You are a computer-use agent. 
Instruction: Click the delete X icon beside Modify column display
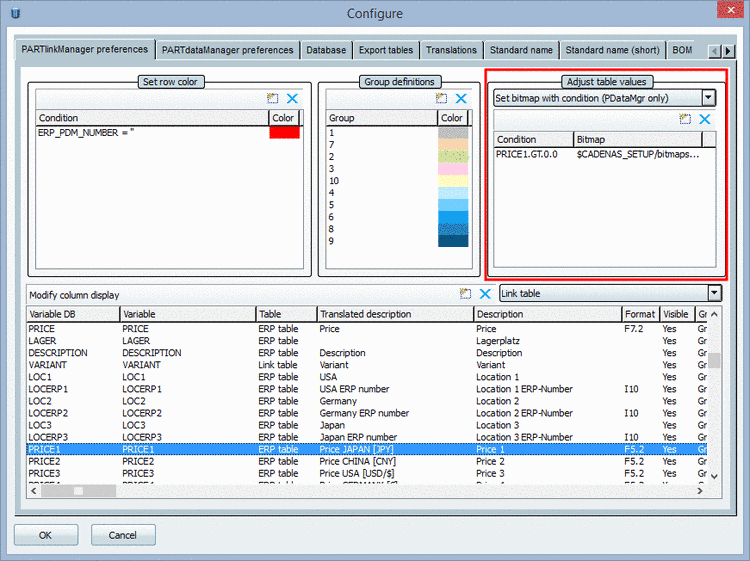(x=485, y=294)
